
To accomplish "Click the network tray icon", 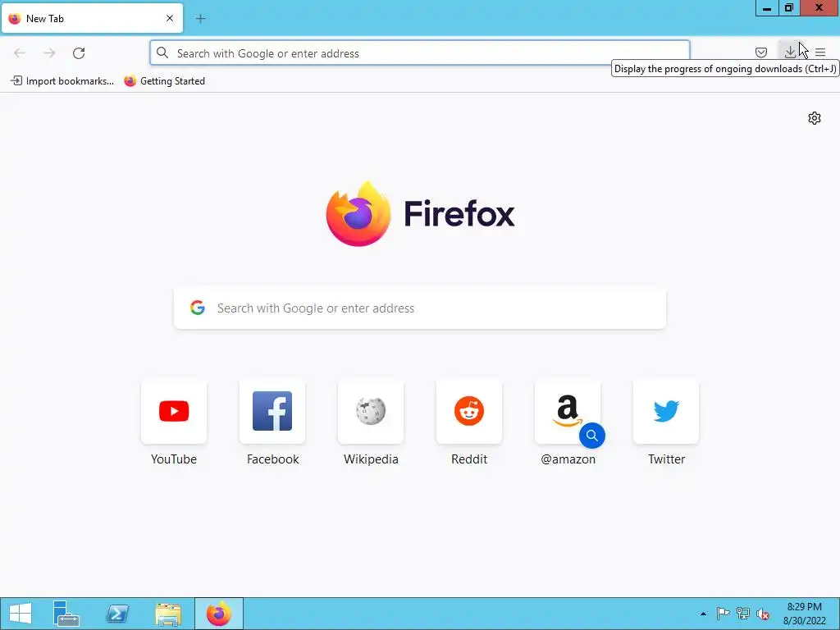I will pyautogui.click(x=743, y=614).
